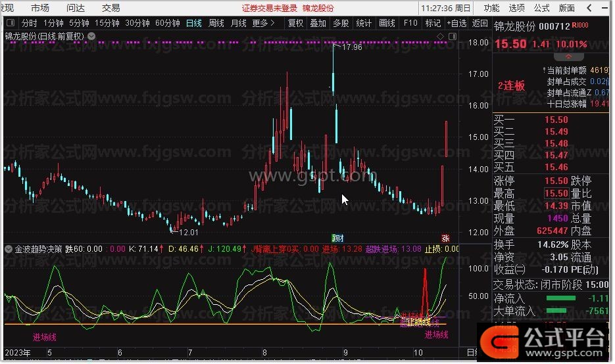Image resolution: width=615 pixels, height=364 pixels.
Task: Click the 买五 price 15.46
Action: (556, 167)
